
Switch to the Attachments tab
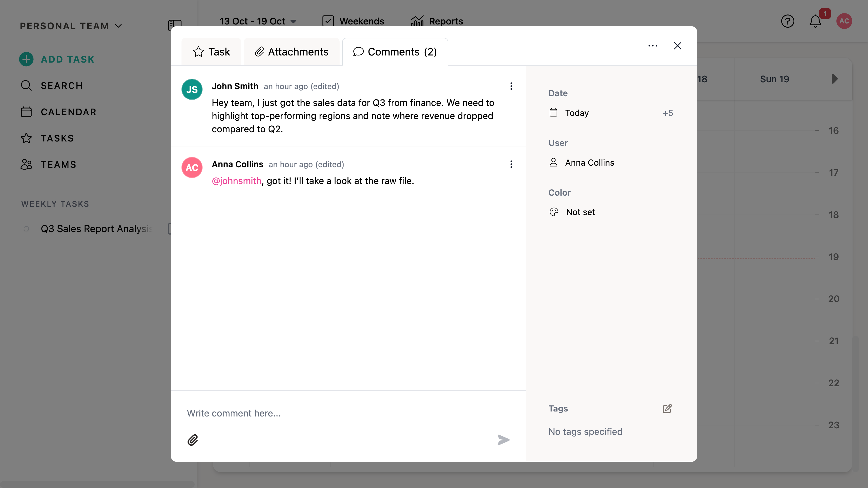pos(291,52)
